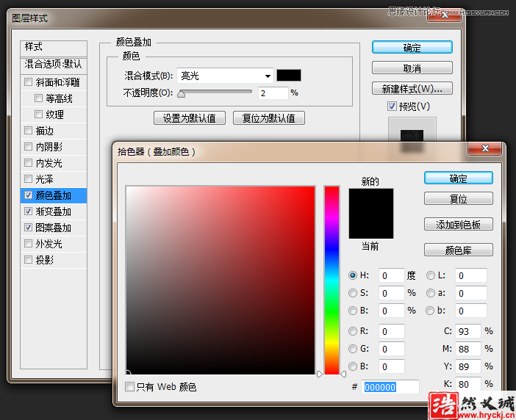Click the L: value input field
The width and height of the screenshot is (516, 420).
click(471, 275)
